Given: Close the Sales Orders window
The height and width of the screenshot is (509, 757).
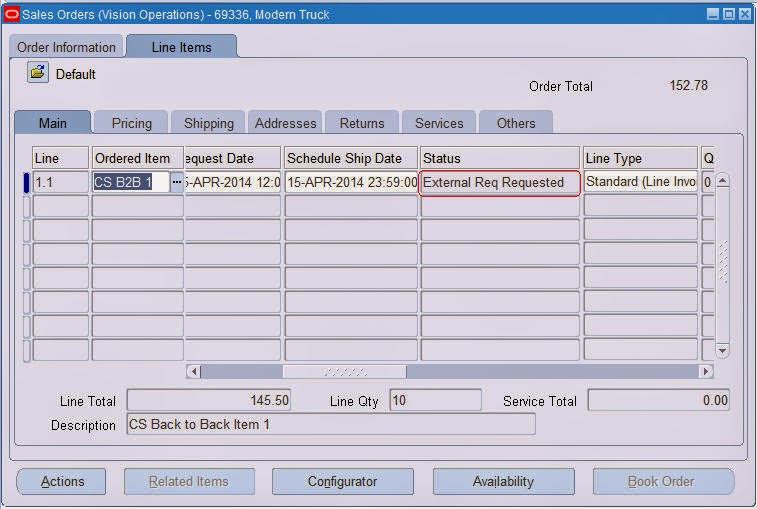Looking at the screenshot, I should 745,14.
